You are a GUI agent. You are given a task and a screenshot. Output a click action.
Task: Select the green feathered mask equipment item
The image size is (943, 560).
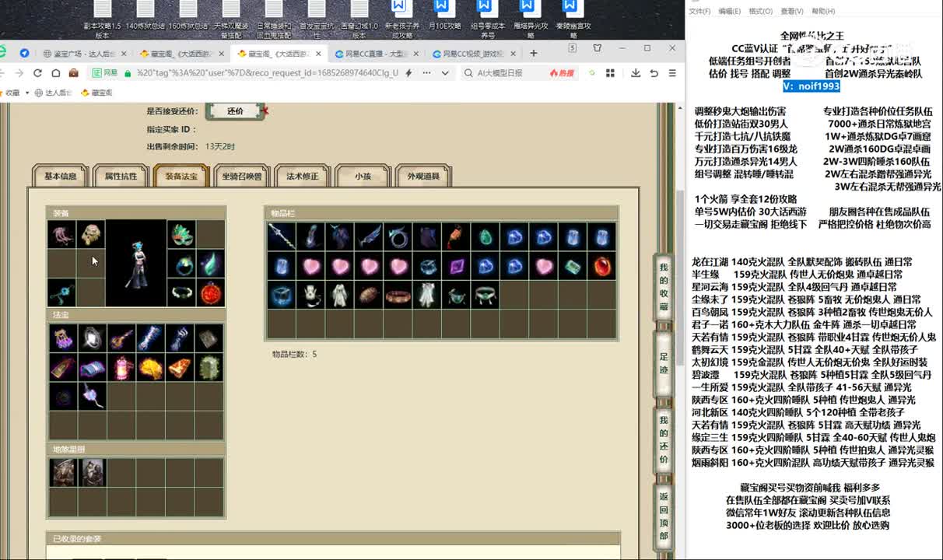coord(181,234)
